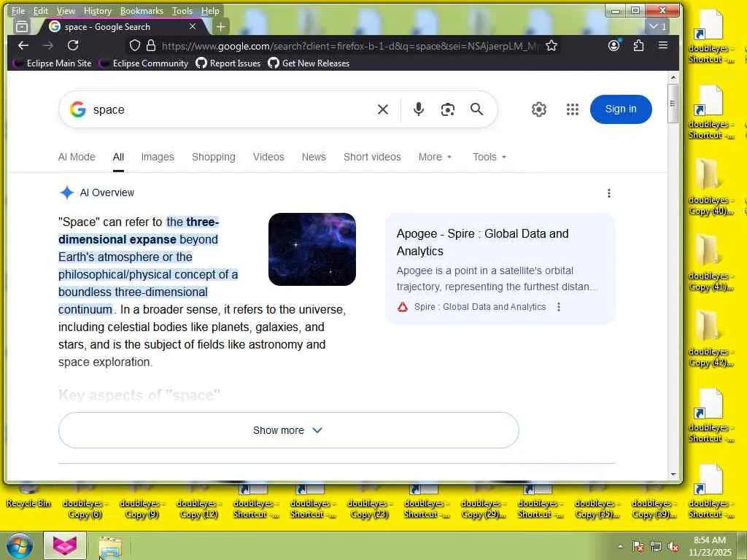Open Apogee - Spire source card title

tap(483, 242)
